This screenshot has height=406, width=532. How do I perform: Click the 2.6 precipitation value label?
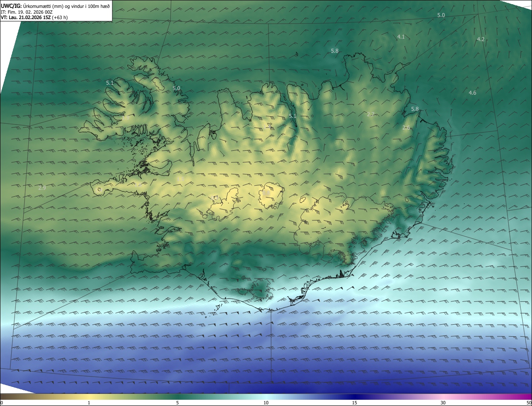[x=406, y=128]
